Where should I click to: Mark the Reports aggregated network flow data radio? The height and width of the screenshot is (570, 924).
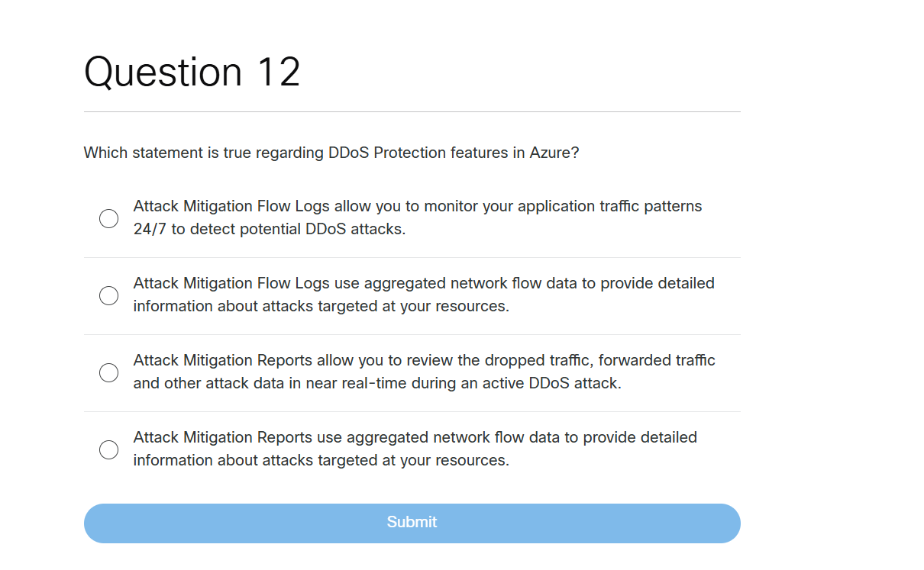109,450
